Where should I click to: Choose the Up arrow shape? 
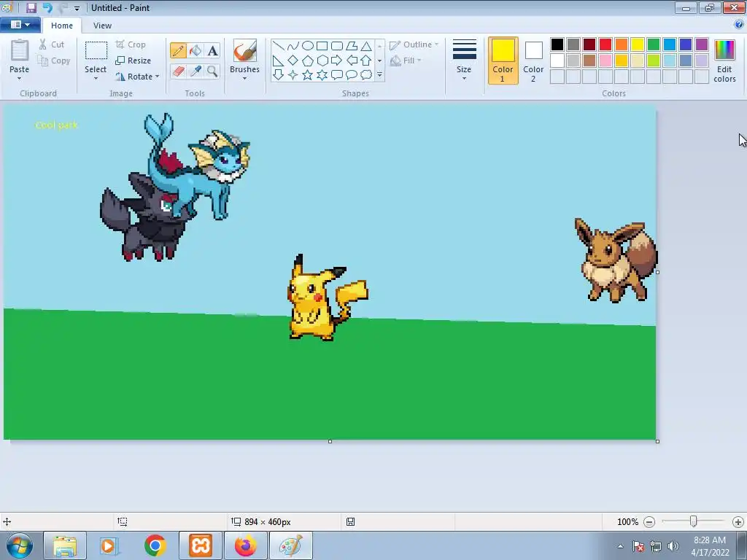point(366,61)
